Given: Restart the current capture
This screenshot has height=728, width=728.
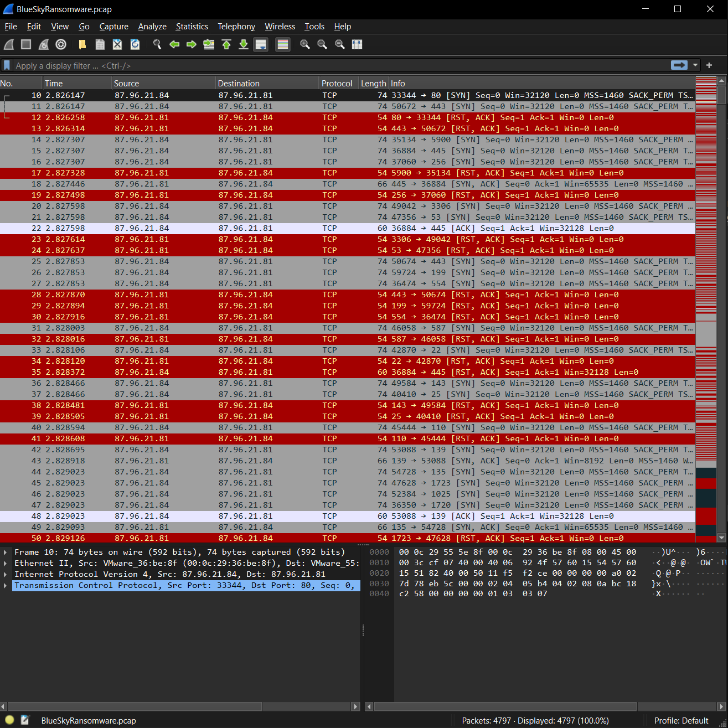Looking at the screenshot, I should (44, 44).
